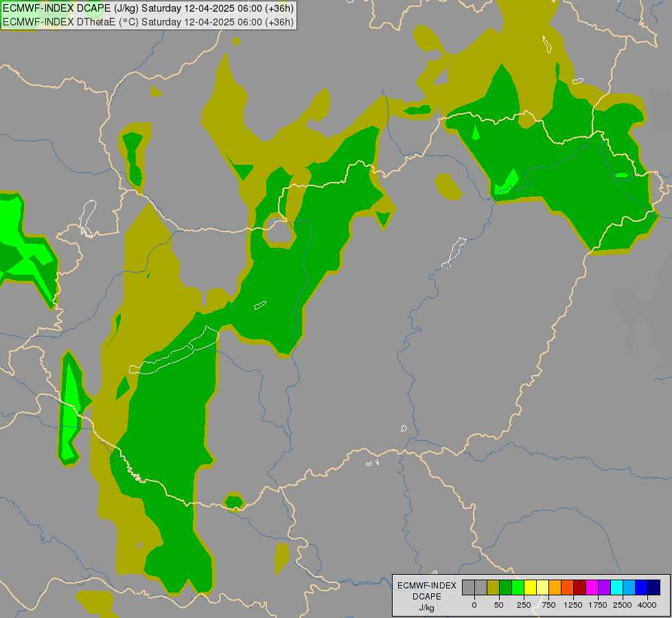Click the amber orange legend swatch
The image size is (672, 618).
coord(555,587)
